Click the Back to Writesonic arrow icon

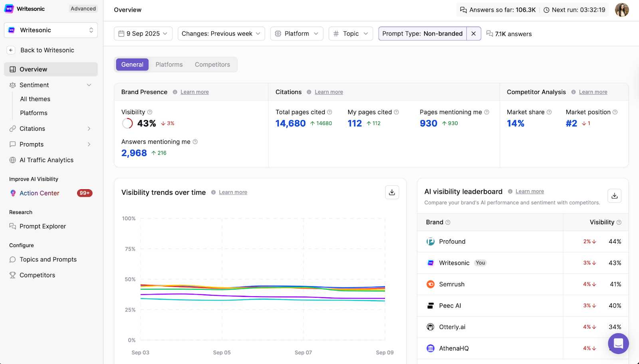coord(11,50)
